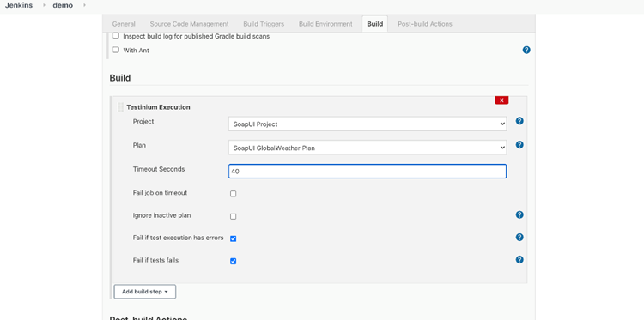
Task: Grab the Testinium Execution drag handle
Action: coord(120,107)
